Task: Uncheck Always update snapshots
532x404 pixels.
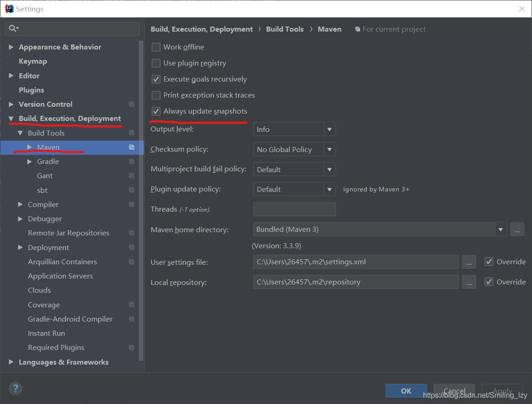Action: (x=156, y=111)
